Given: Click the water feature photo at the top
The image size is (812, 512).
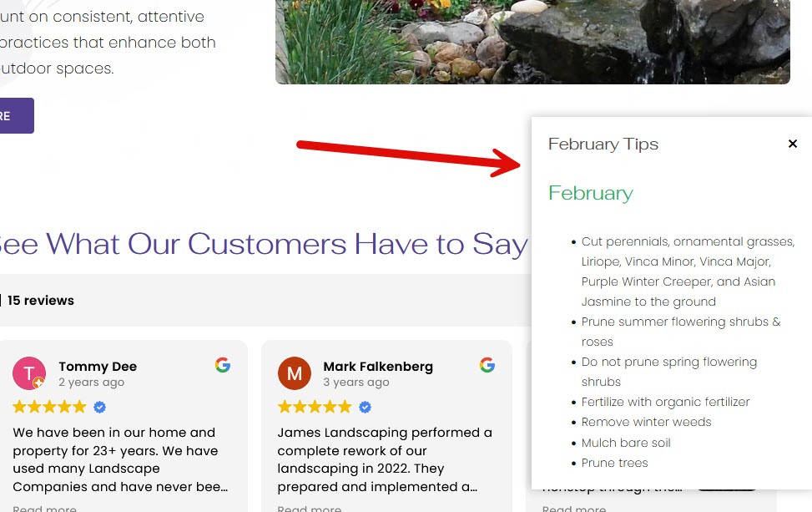Looking at the screenshot, I should pyautogui.click(x=532, y=42).
